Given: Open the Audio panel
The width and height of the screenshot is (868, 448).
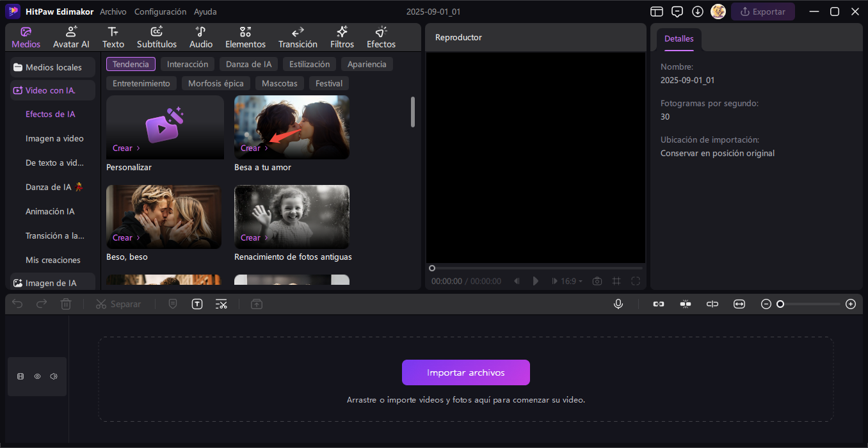Looking at the screenshot, I should [x=200, y=36].
